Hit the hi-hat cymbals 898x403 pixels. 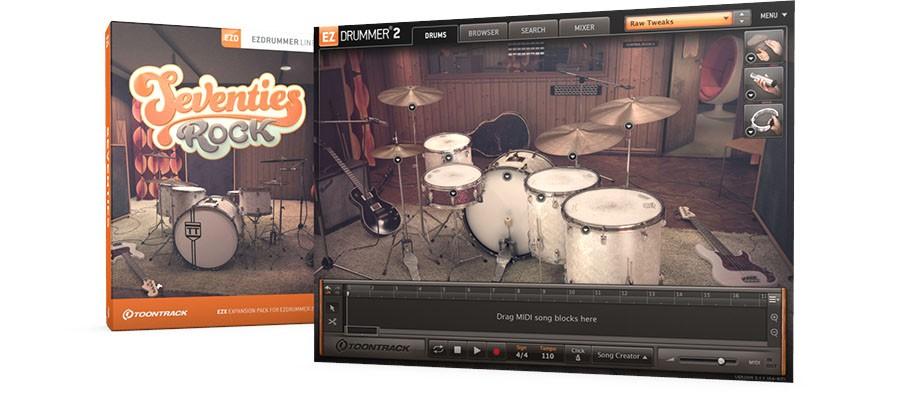point(396,151)
